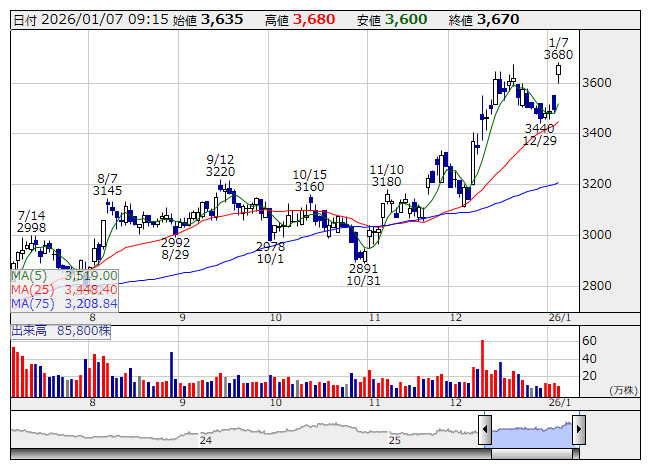Click the 出来高 85,800株 volume label
The height and width of the screenshot is (470, 653).
click(61, 331)
